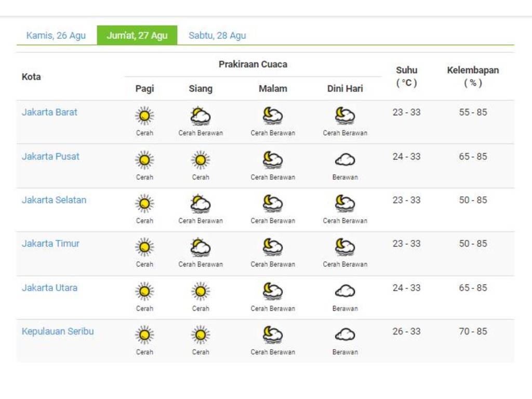Click Jakarta Barat midday partly cloudy icon
This screenshot has height=399, width=532.
coord(200,115)
